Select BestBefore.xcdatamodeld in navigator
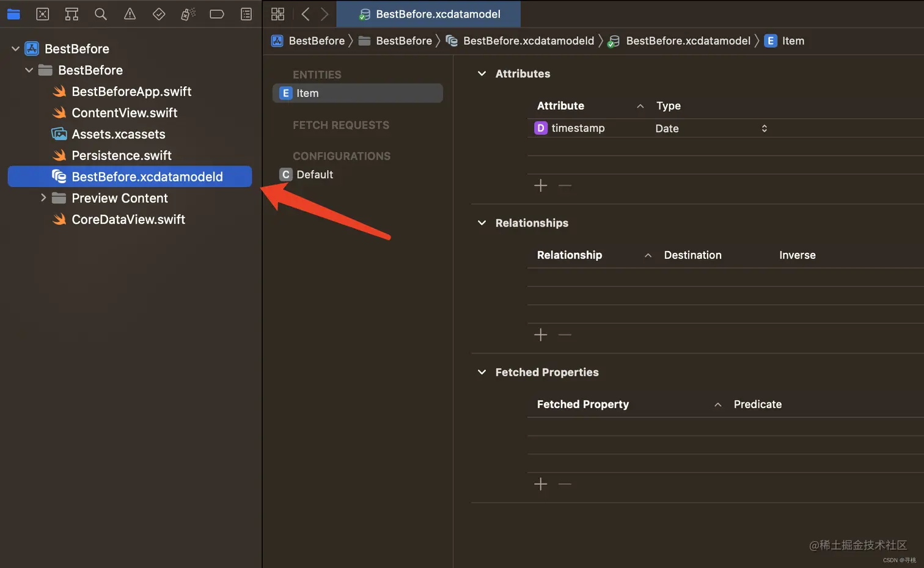The height and width of the screenshot is (568, 924). coord(130,177)
